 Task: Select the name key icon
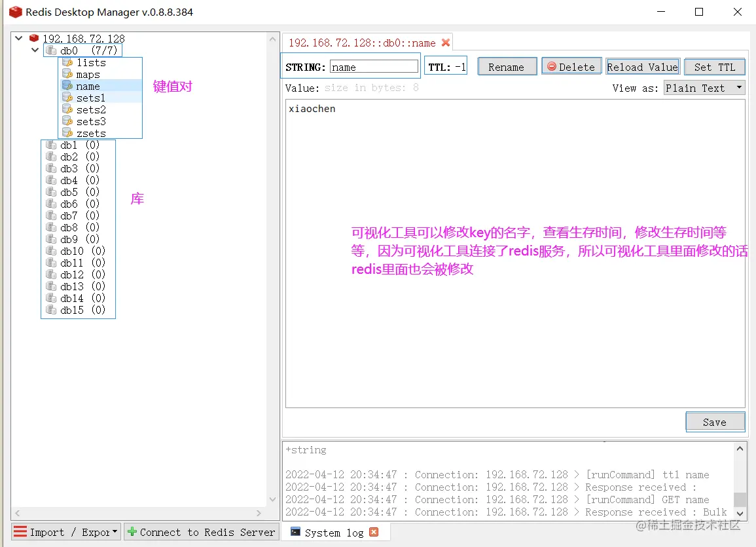[67, 86]
